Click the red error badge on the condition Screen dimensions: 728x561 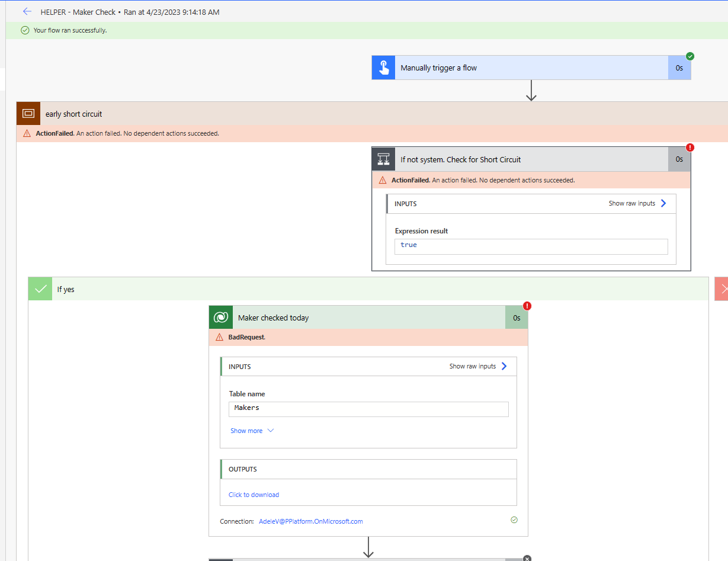point(690,148)
